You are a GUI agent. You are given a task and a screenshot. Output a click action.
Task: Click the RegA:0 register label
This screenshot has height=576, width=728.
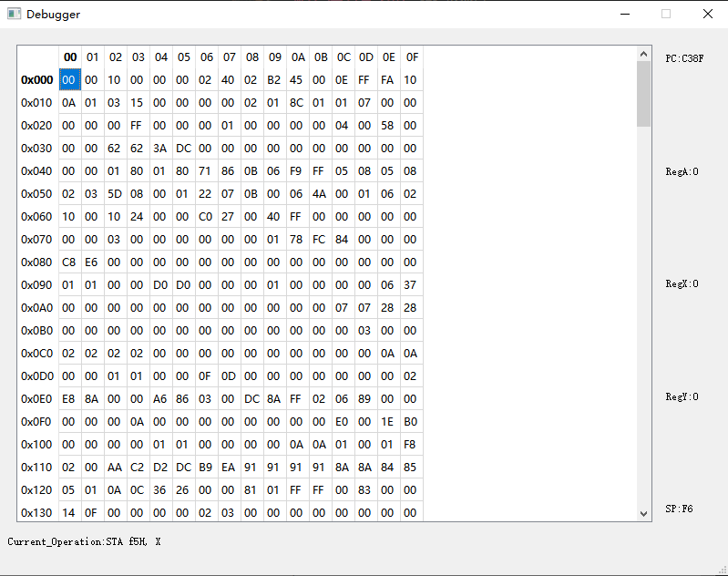point(682,171)
